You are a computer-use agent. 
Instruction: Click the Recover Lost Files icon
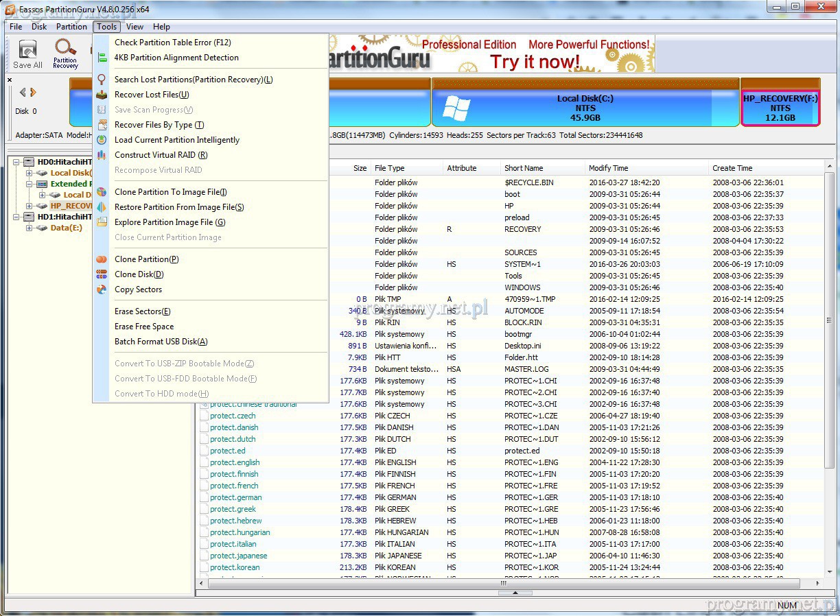[102, 95]
